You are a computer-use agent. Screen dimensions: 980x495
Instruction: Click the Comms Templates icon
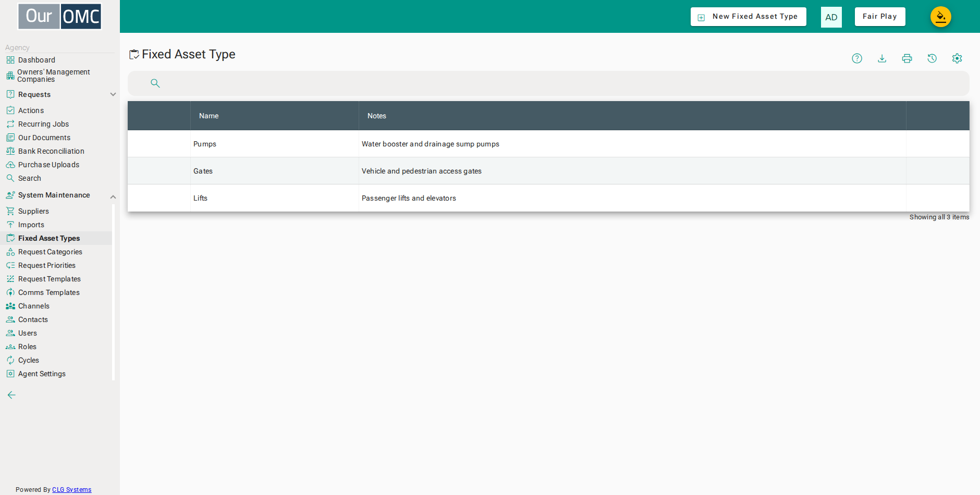[10, 292]
